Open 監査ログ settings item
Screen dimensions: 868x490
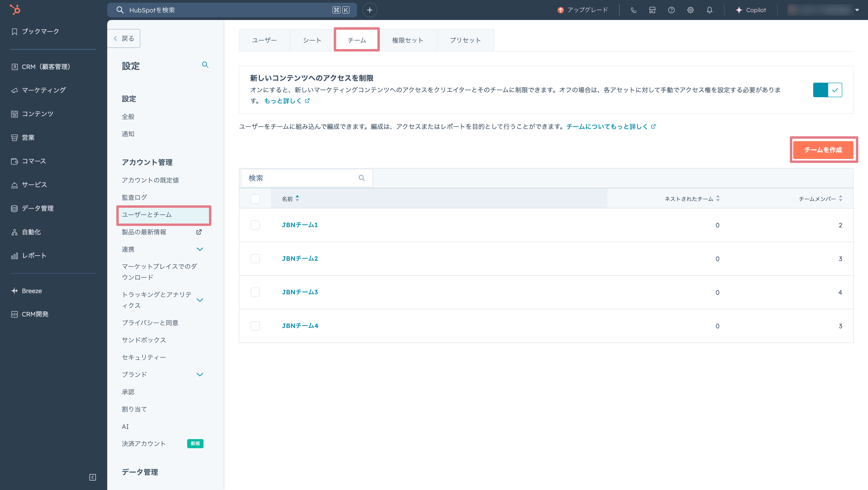[x=134, y=197]
